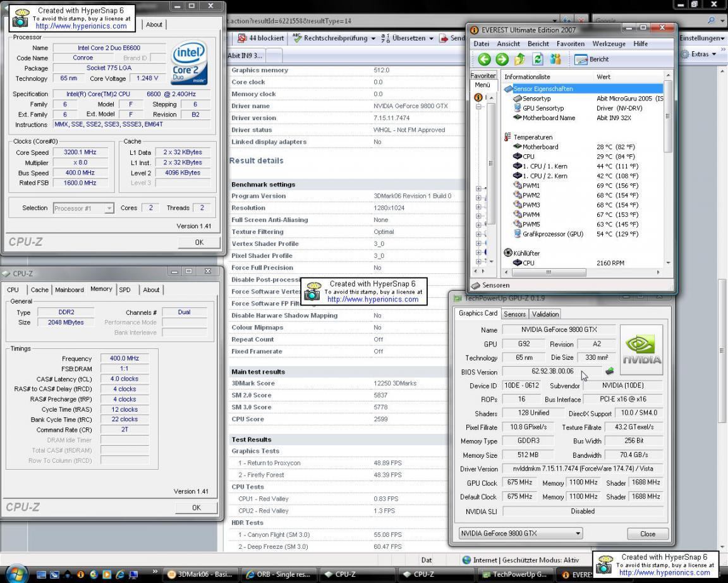The image size is (728, 583).
Task: Click the Google search magnifier icon
Action: (x=711, y=20)
